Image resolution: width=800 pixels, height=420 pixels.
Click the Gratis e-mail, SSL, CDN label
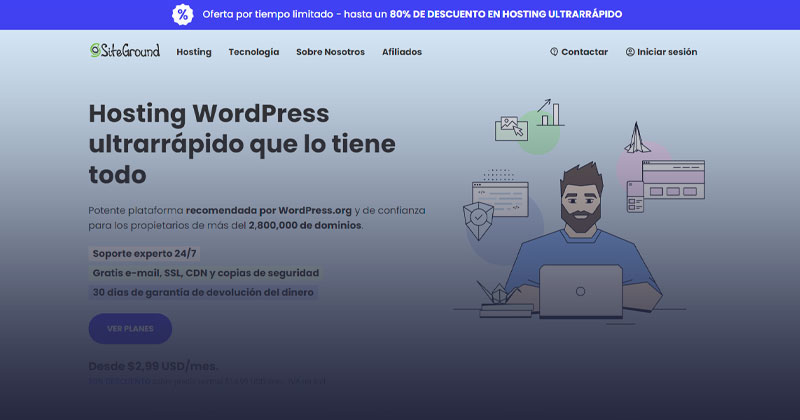point(206,273)
